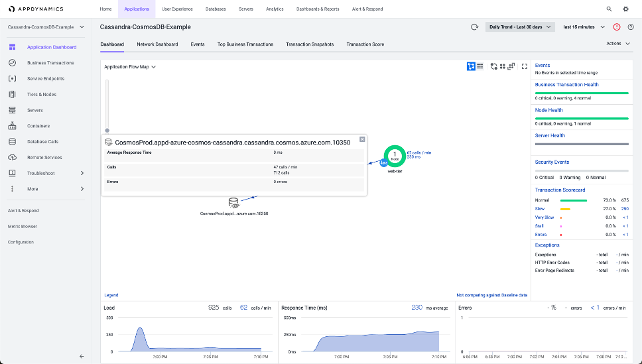642x364 pixels.
Task: Switch to Top Business Transactions tab
Action: [245, 44]
